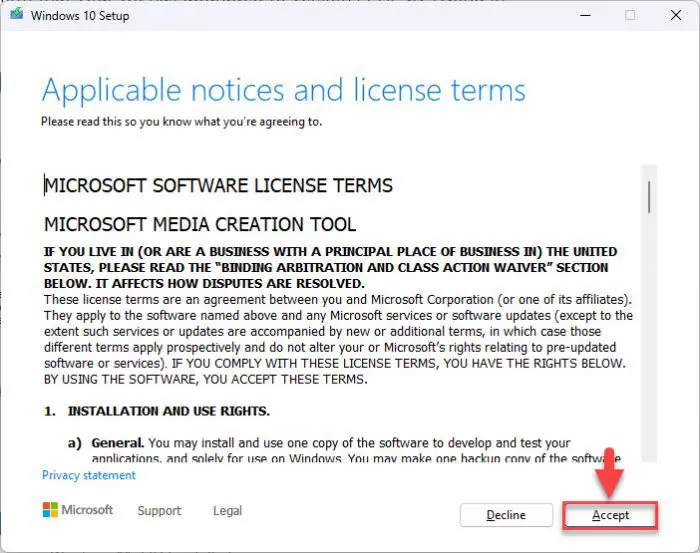This screenshot has height=553, width=700.
Task: Minimize the Windows 10 Setup window
Action: pyautogui.click(x=585, y=15)
